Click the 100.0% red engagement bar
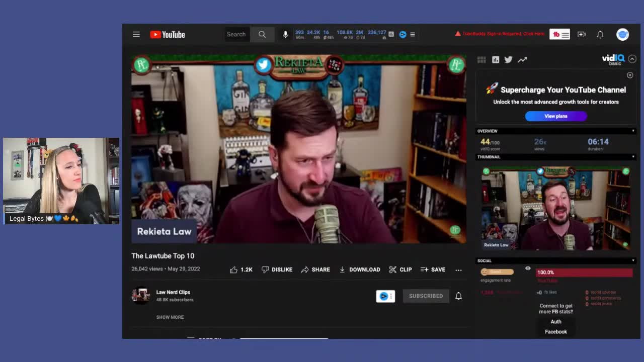The image size is (644, 362). [584, 273]
